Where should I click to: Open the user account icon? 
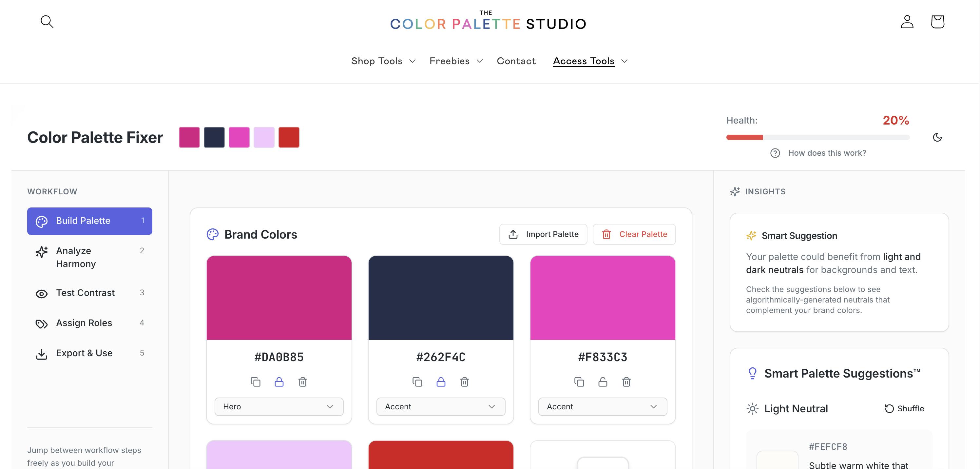tap(907, 22)
